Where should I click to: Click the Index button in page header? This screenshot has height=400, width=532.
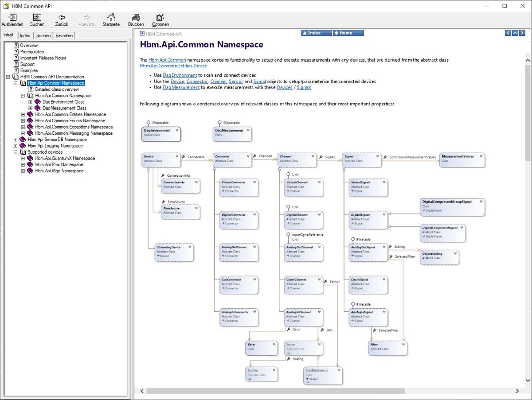coord(317,33)
